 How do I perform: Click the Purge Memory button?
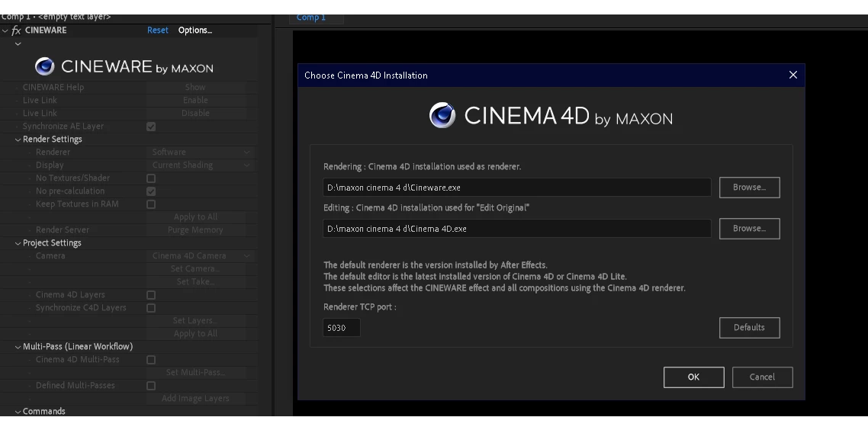click(x=195, y=230)
